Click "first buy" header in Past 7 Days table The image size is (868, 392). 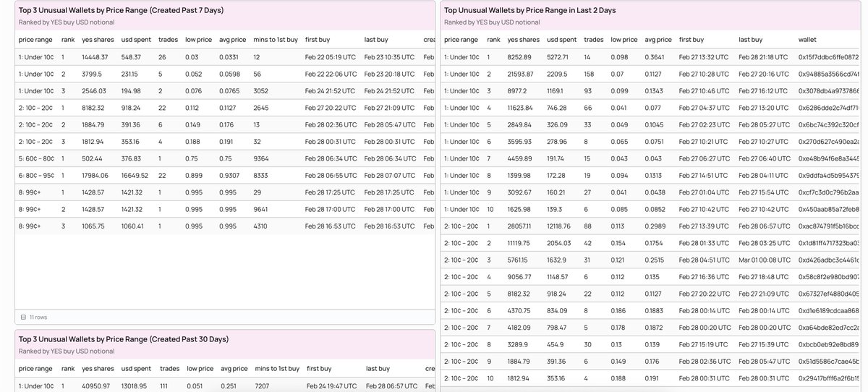pyautogui.click(x=318, y=39)
